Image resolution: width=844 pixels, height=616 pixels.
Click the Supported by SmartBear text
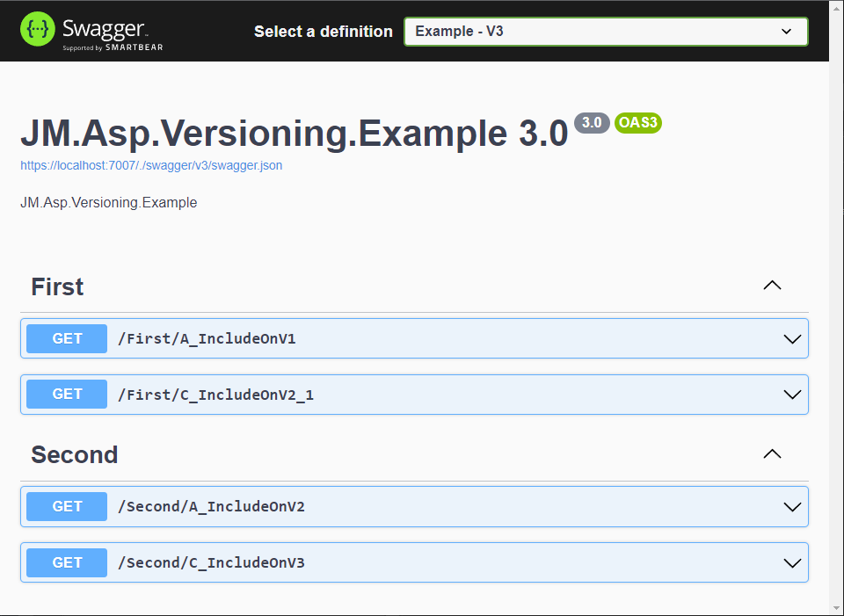point(113,47)
